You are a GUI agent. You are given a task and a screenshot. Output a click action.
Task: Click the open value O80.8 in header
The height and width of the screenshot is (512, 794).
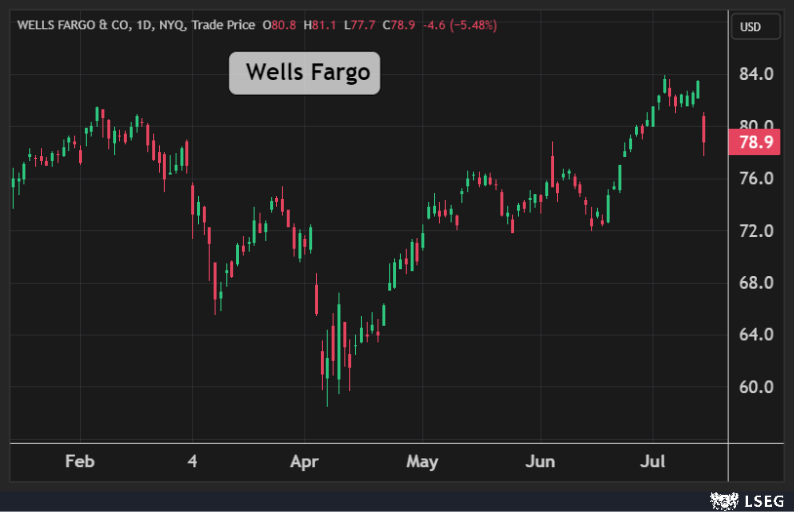pos(282,24)
